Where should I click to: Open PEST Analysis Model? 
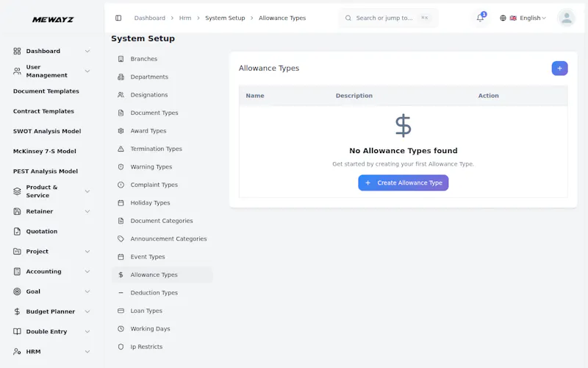point(46,171)
